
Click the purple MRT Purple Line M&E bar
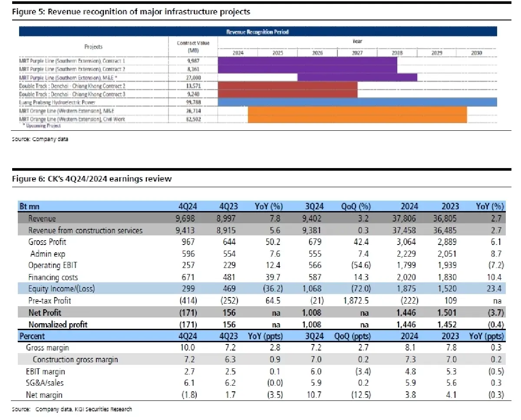357,77
